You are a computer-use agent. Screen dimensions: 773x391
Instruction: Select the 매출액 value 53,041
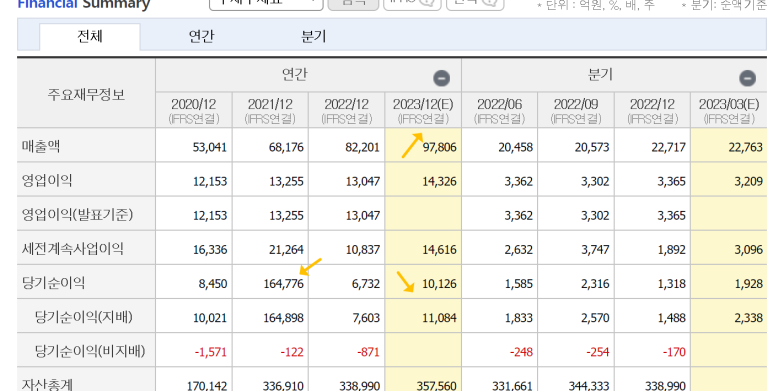pyautogui.click(x=210, y=147)
